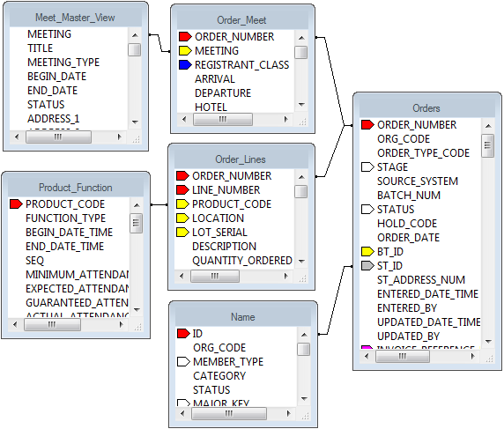Click the white tag icon next to STAGE
504x429 pixels.
(x=367, y=167)
